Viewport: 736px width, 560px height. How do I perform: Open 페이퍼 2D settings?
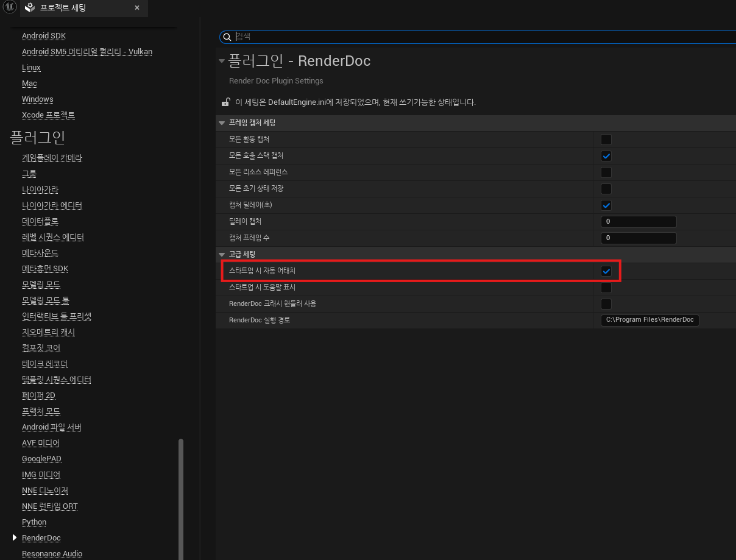(38, 395)
